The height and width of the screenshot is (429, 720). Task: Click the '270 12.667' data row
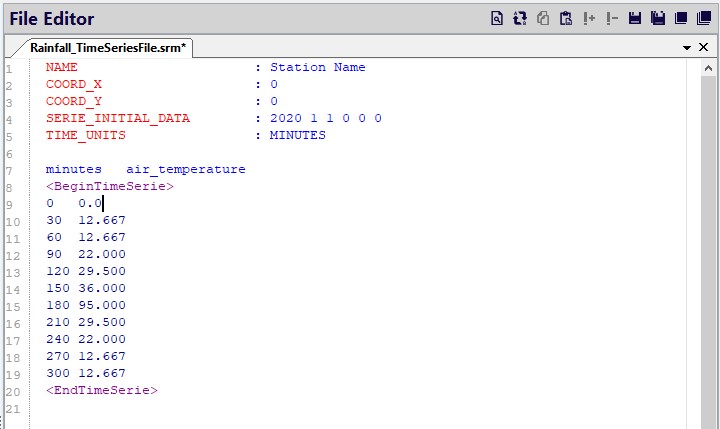[85, 356]
